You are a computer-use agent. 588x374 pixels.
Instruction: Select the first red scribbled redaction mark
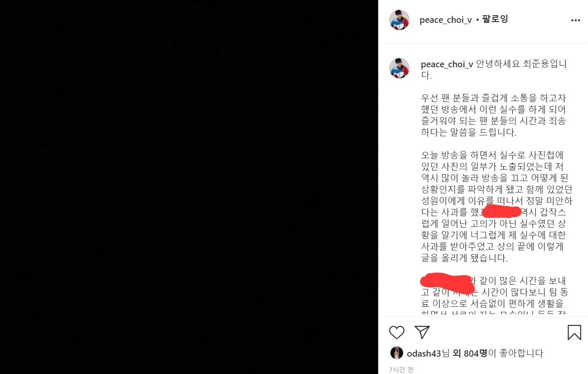point(501,211)
